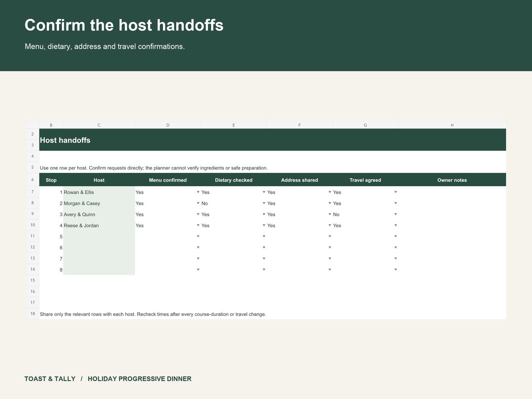The image size is (532, 399).
Task: Click the empty host cell for stop 5
Action: point(99,236)
